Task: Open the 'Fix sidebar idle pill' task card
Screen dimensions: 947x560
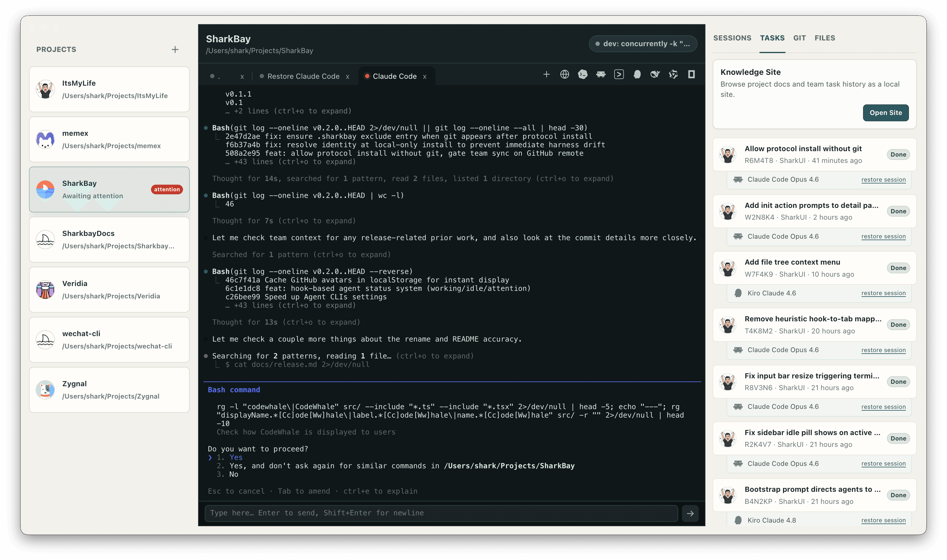Action: pos(814,438)
